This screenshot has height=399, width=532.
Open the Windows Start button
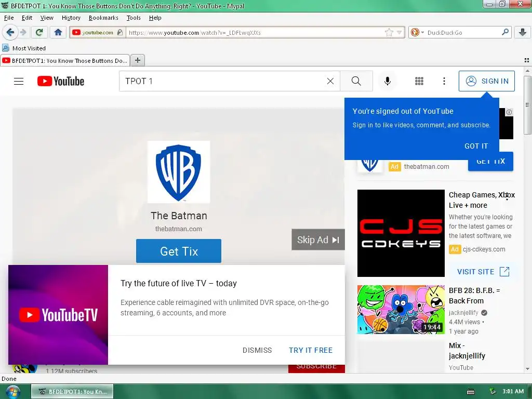(x=12, y=392)
